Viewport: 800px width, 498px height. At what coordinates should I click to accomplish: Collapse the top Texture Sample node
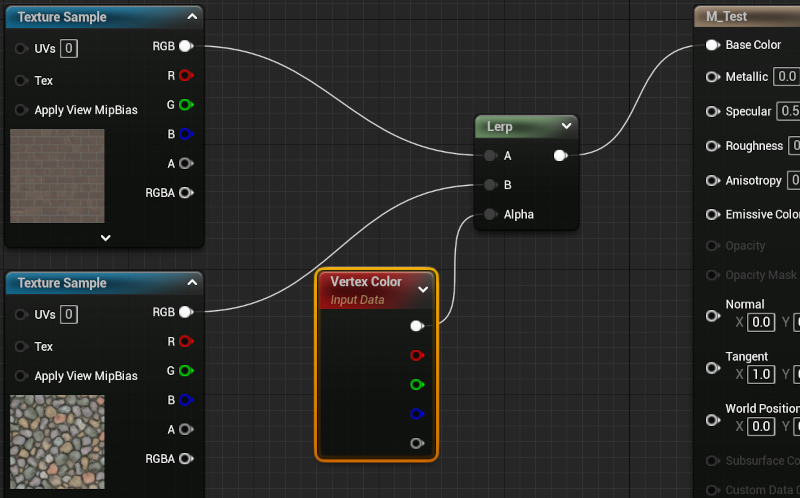coord(192,17)
